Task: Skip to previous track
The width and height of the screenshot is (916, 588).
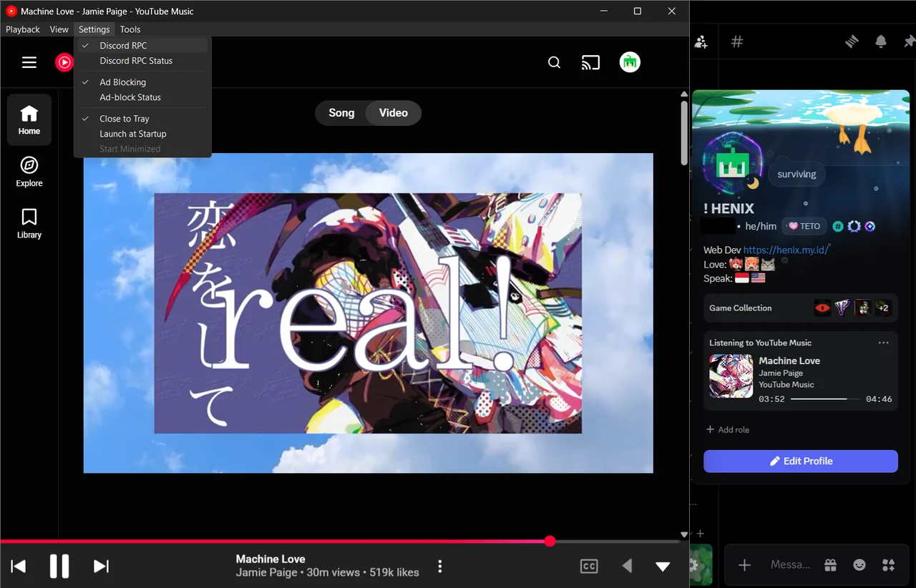Action: (19, 567)
